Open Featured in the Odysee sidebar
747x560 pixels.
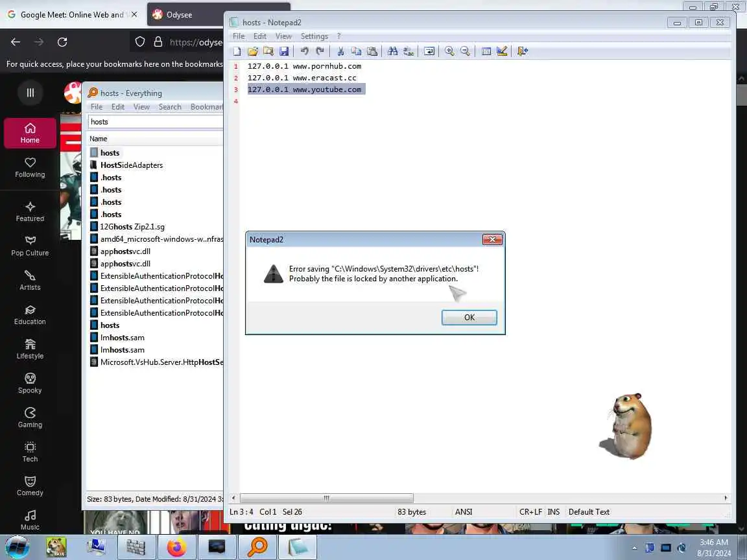[x=30, y=212]
